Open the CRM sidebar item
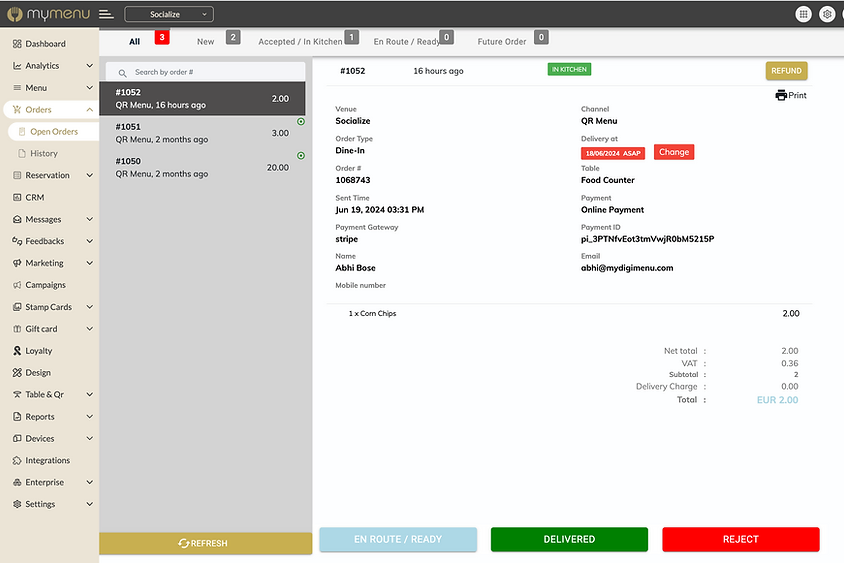This screenshot has width=844, height=563. (x=35, y=197)
